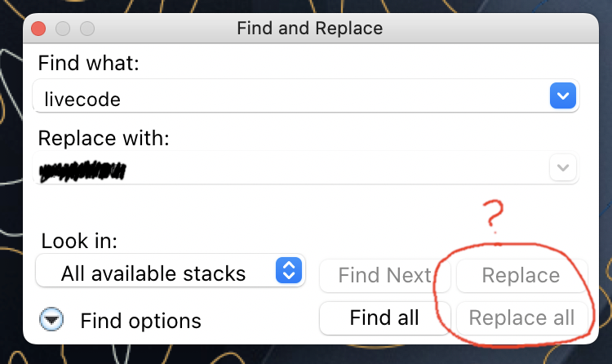Minimize the Find and Replace dialog
Image resolution: width=612 pixels, height=364 pixels.
tap(63, 29)
